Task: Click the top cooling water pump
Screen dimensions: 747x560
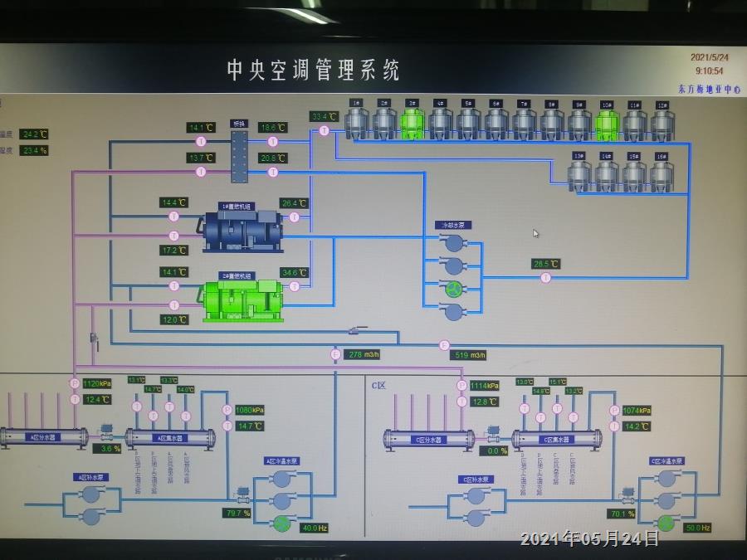Action: (453, 243)
